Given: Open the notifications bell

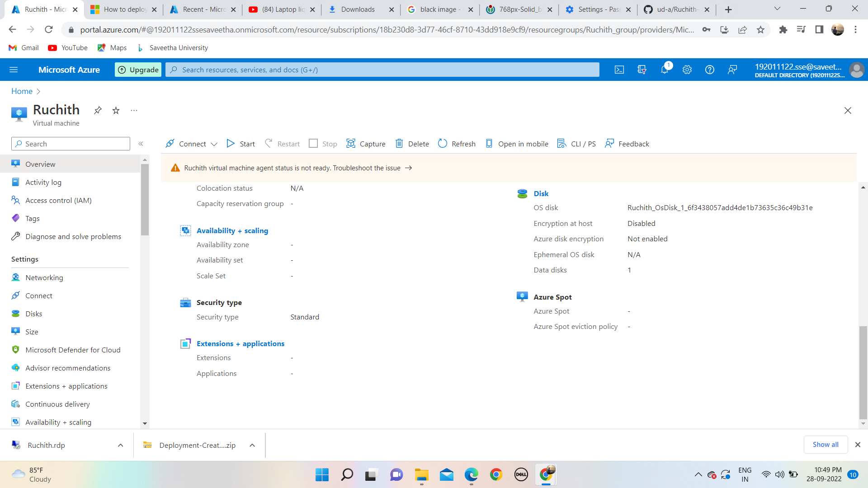Looking at the screenshot, I should coord(664,70).
